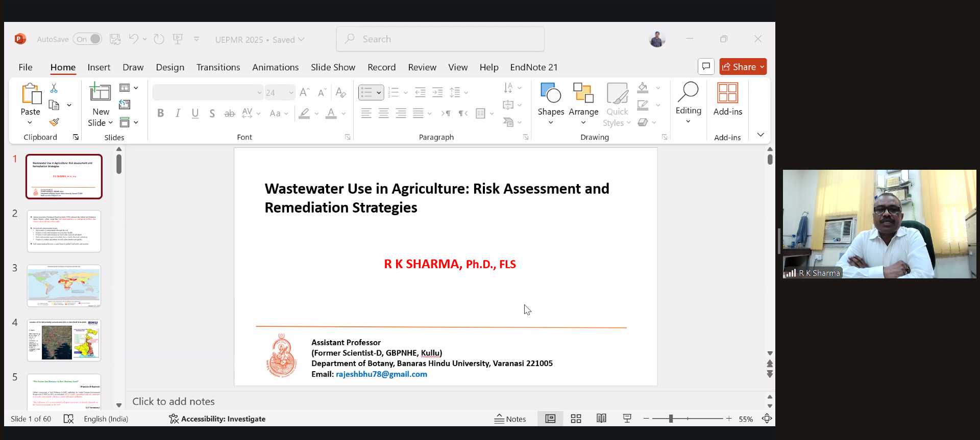
Task: Switch to the Slide Show tab
Action: tap(333, 67)
